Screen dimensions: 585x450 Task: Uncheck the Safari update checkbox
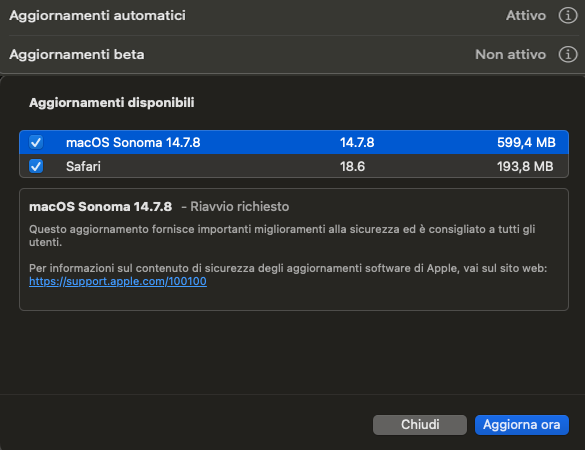[36, 166]
